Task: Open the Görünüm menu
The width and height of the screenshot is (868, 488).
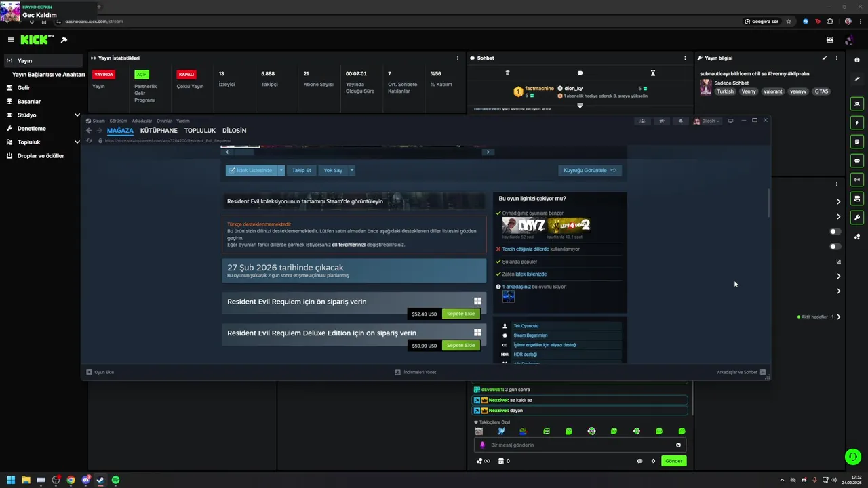Action: (x=118, y=121)
